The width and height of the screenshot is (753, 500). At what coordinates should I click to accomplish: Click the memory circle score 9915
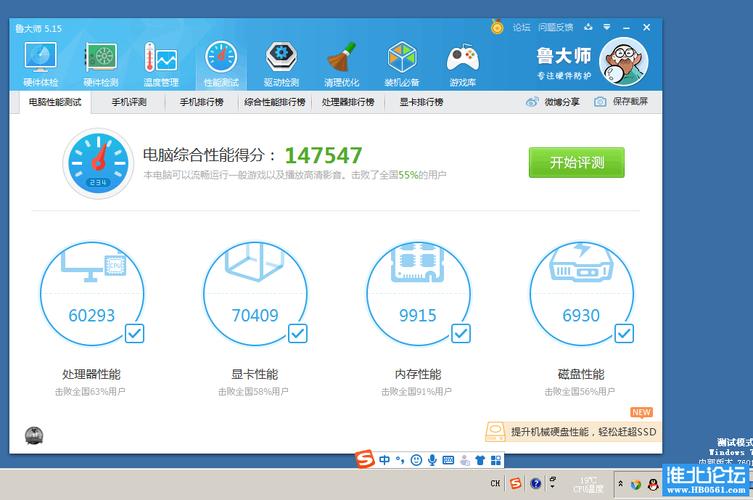[418, 293]
